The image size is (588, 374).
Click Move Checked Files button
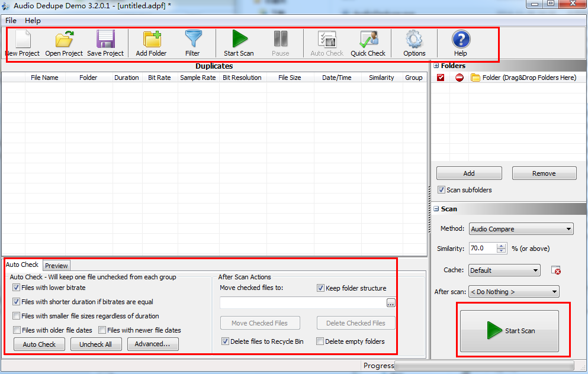260,323
